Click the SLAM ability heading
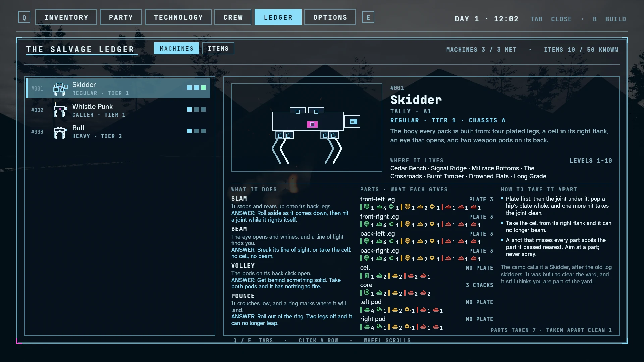 pyautogui.click(x=239, y=199)
